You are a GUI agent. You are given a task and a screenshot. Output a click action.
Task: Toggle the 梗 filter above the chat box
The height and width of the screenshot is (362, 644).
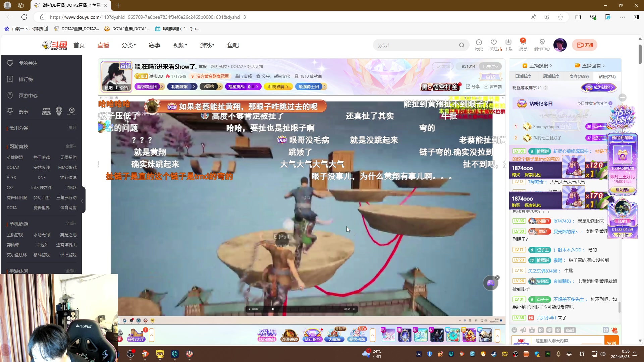[549, 330]
